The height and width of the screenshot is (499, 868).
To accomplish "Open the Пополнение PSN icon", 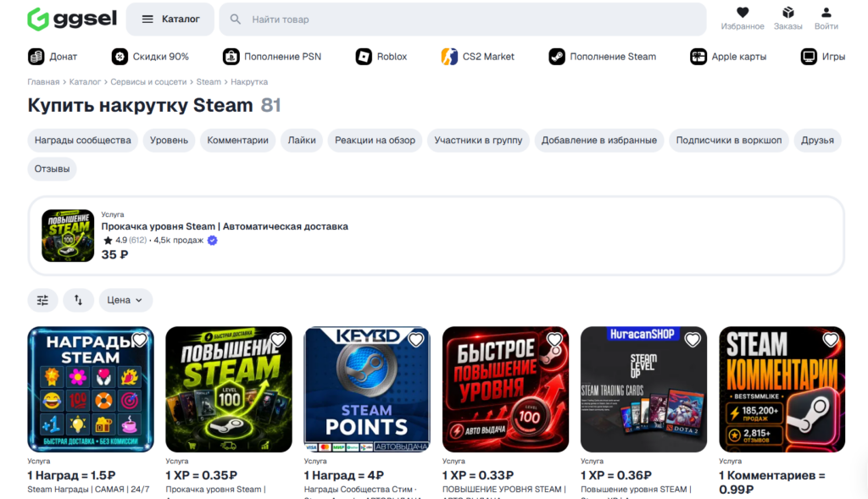I will [x=231, y=57].
